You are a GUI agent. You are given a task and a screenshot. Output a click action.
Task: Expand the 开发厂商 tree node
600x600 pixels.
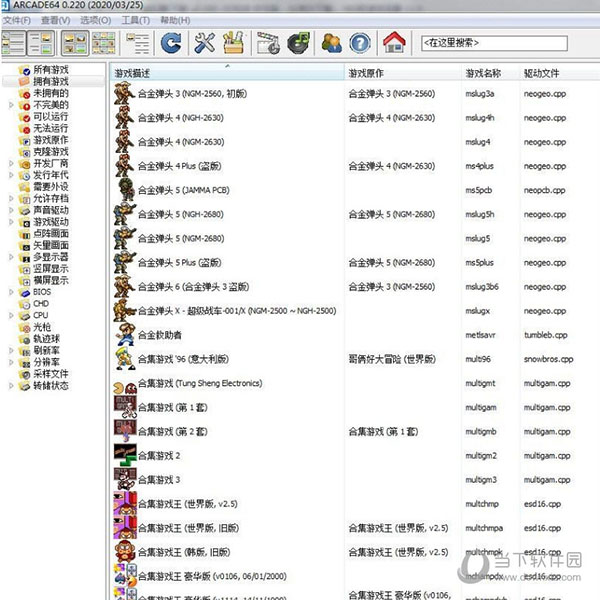point(12,163)
